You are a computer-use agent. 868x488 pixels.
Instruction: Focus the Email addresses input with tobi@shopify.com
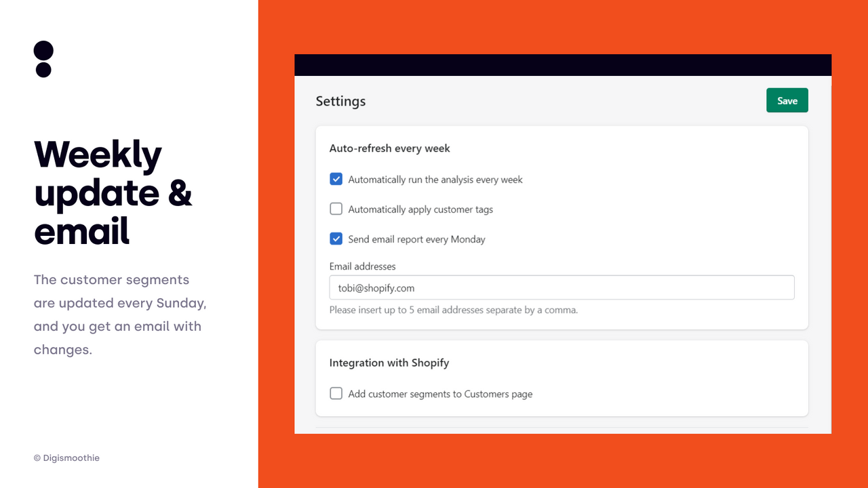[x=561, y=287]
